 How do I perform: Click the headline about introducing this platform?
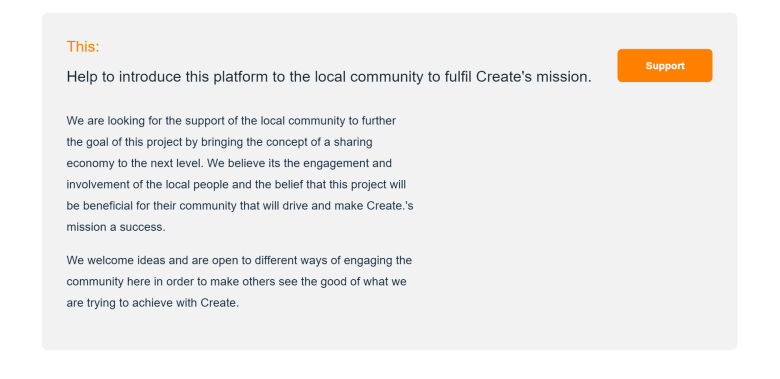point(329,77)
